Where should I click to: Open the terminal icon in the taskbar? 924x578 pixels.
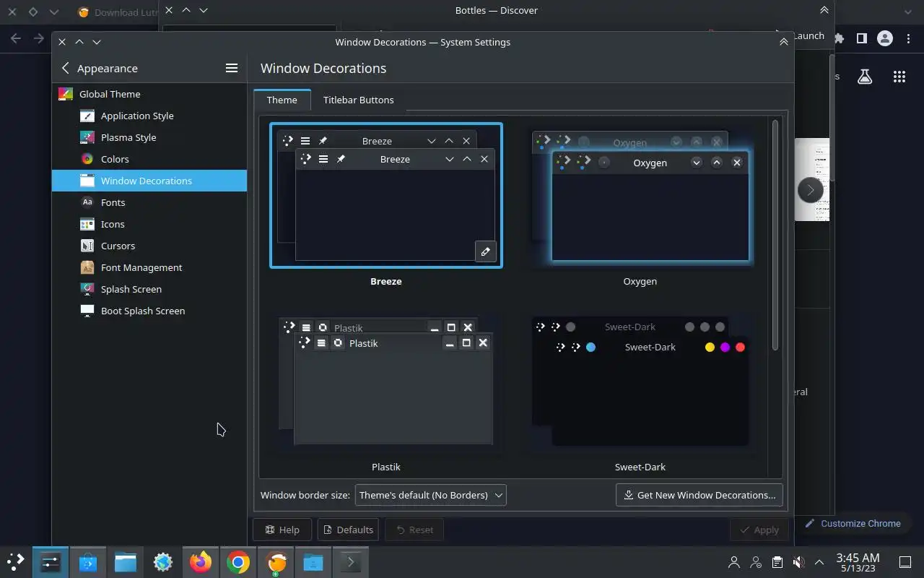tap(351, 561)
